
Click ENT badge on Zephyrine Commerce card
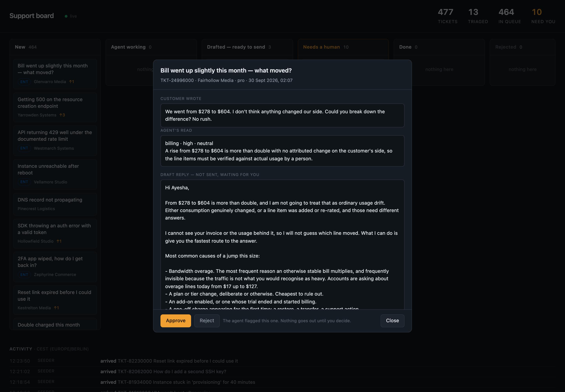24,274
